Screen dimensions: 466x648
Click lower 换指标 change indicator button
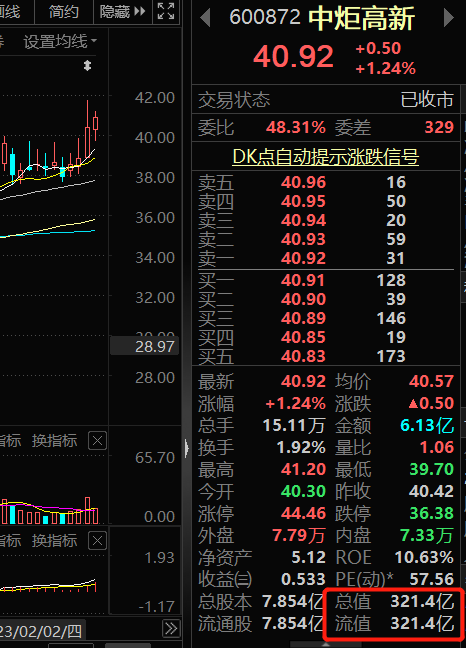(x=55, y=541)
